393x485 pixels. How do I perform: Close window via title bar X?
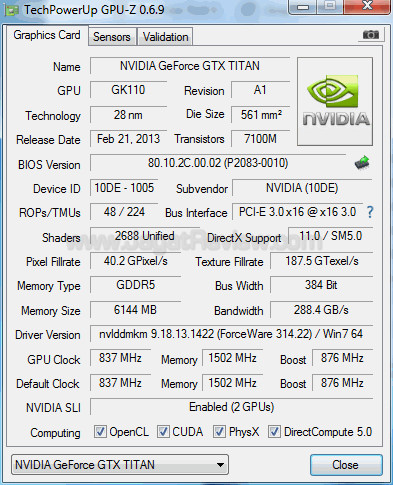tap(367, 6)
